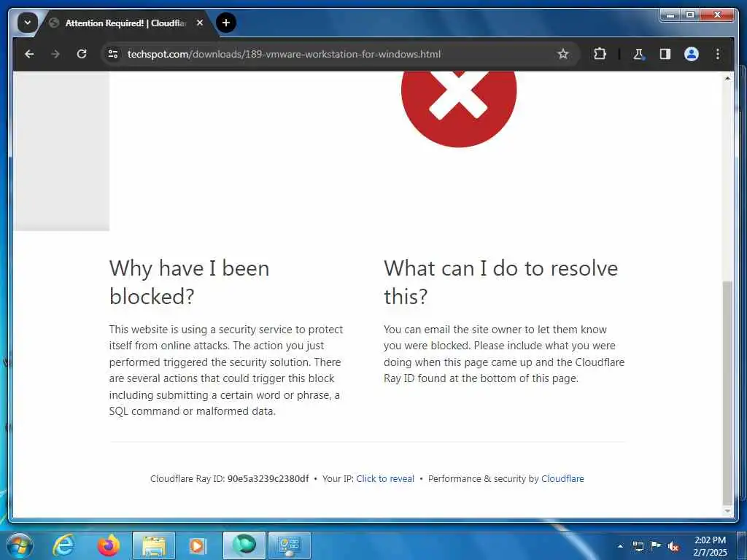Launch Internet Explorer from taskbar

pos(64,545)
